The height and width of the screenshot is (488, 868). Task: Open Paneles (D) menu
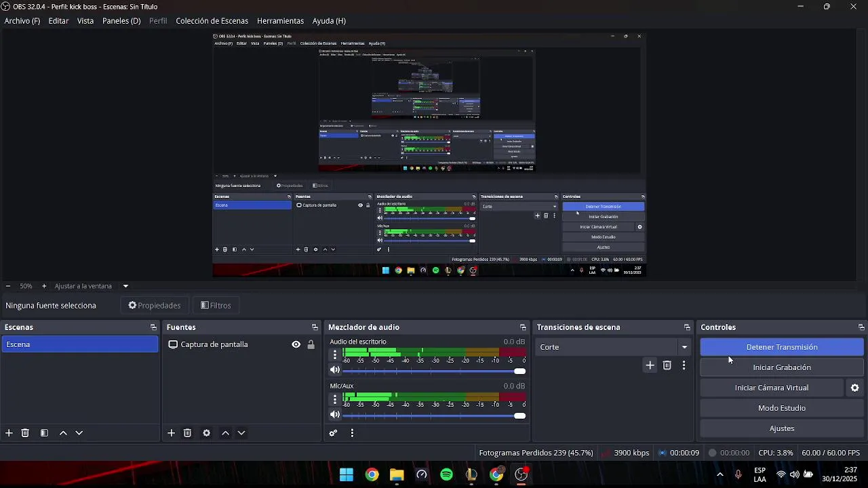(121, 21)
